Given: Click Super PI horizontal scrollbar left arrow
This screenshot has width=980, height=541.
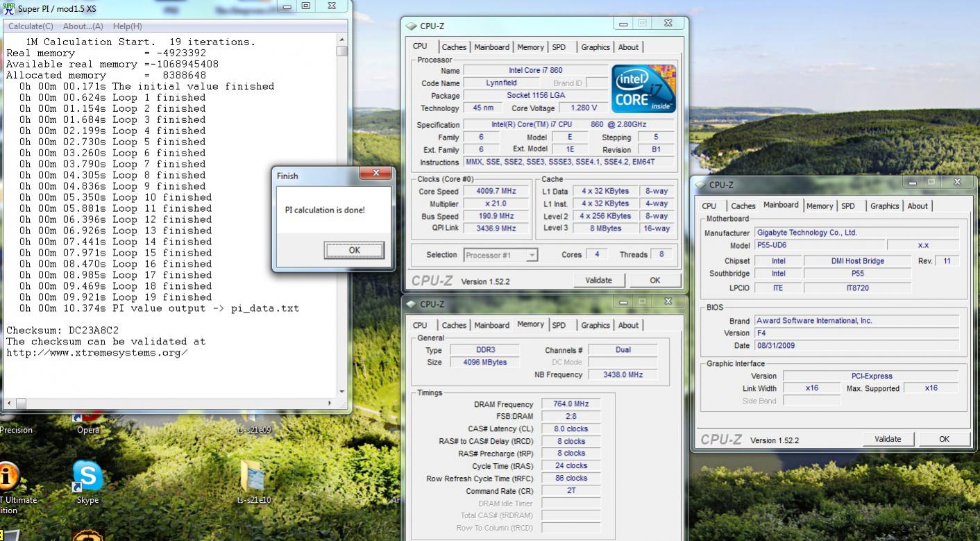Looking at the screenshot, I should coord(8,403).
